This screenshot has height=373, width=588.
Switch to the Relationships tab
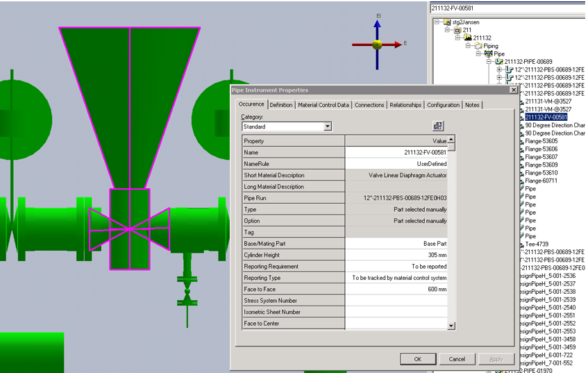405,105
